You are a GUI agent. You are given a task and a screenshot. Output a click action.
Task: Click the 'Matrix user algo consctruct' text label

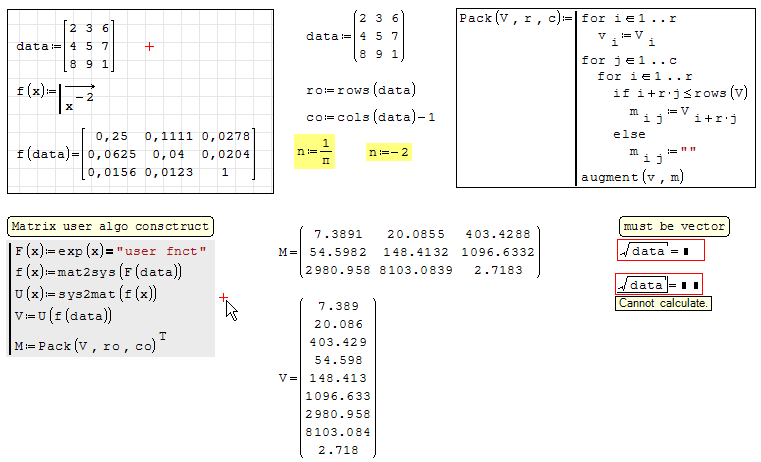pos(109,227)
